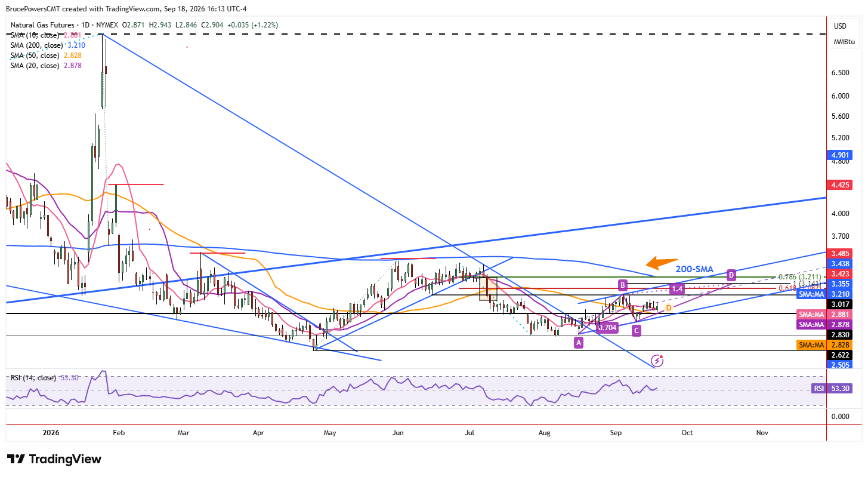Image resolution: width=868 pixels, height=477 pixels.
Task: Click the TradingView logo at the bottom
Action: (x=54, y=459)
